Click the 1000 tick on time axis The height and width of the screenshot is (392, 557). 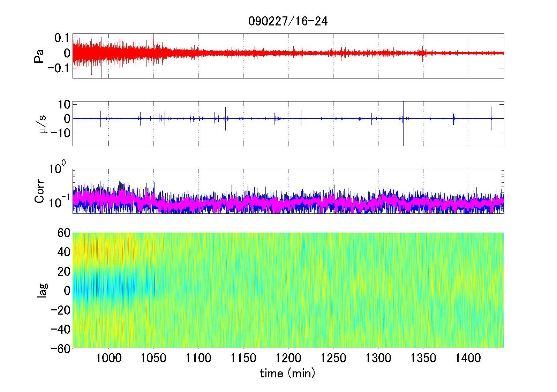point(108,358)
